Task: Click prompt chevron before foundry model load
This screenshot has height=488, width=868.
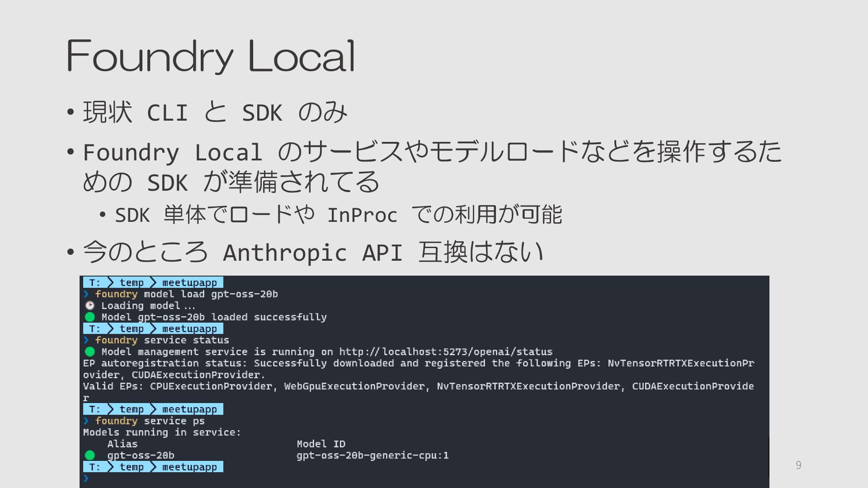Action: [x=86, y=294]
